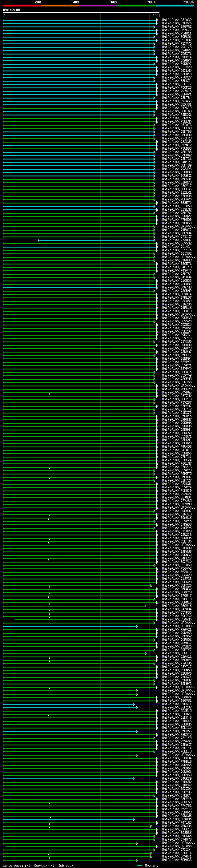The width and height of the screenshot is (197, 868).
Task: Click the cyan UniRef100_A6X0B5 alignment bar
Action: (x=69, y=819)
